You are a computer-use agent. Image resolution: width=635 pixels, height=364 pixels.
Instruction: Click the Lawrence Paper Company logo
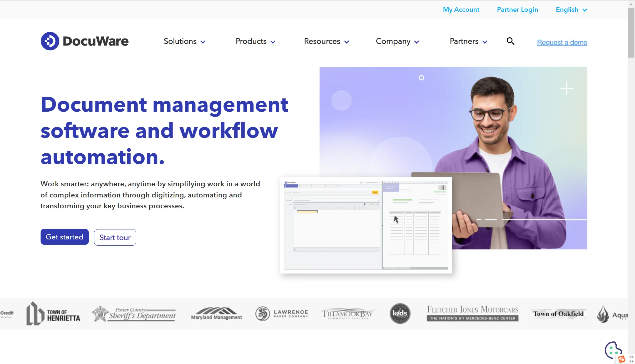coord(282,314)
